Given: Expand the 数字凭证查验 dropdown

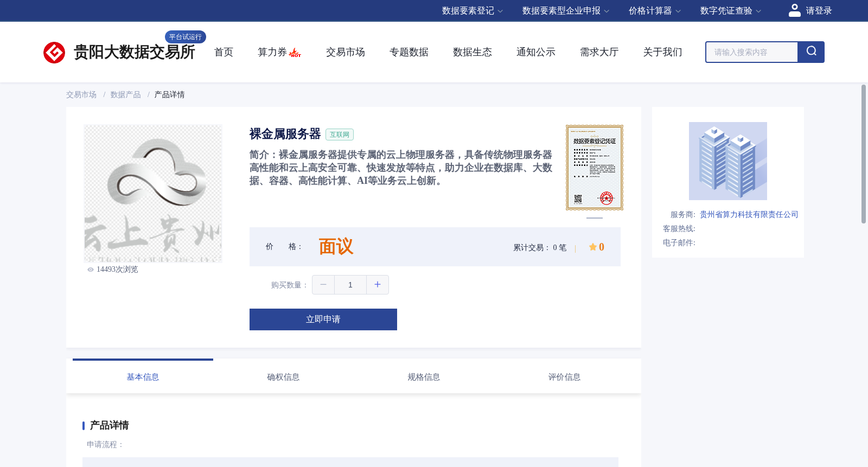Looking at the screenshot, I should (731, 11).
